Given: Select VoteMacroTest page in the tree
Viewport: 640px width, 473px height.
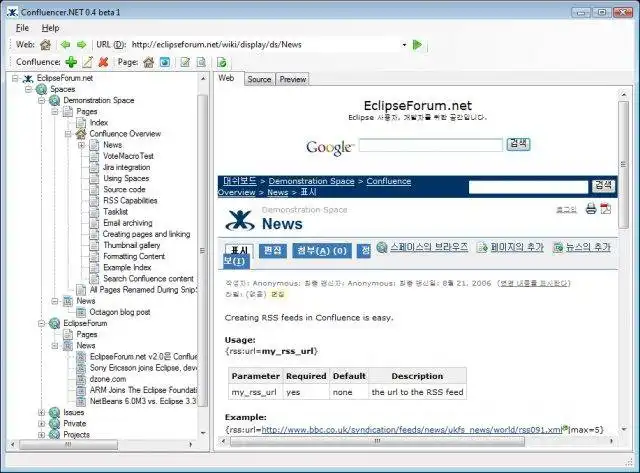Looking at the screenshot, I should click(x=128, y=156).
